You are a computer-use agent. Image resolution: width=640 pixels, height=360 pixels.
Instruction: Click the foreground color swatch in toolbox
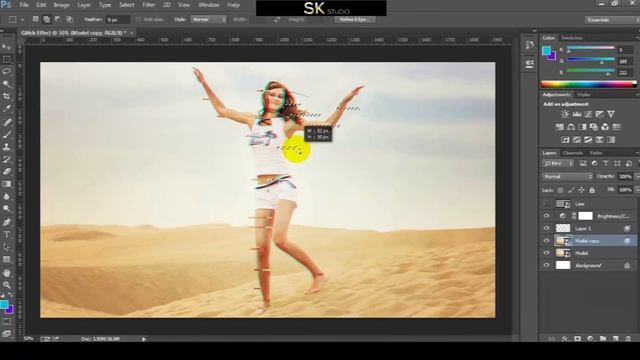coord(4,304)
